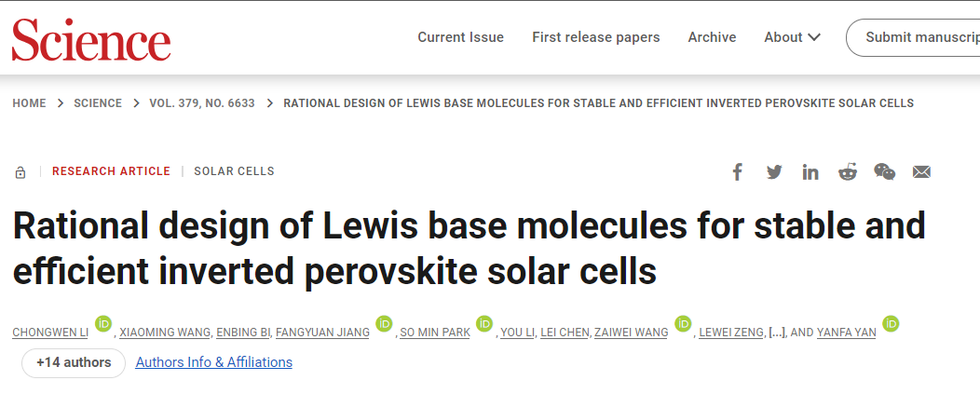Expand the +14 authors list

coord(74,362)
